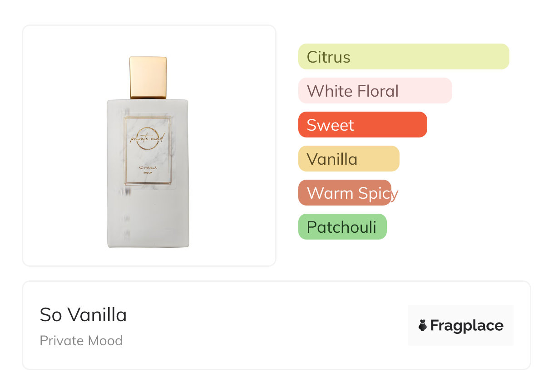
Task: Pick the yellow Vanilla accord bar
Action: [x=348, y=159]
